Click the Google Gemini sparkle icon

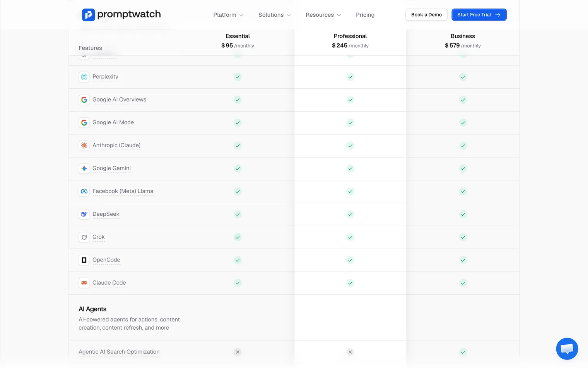pyautogui.click(x=84, y=168)
